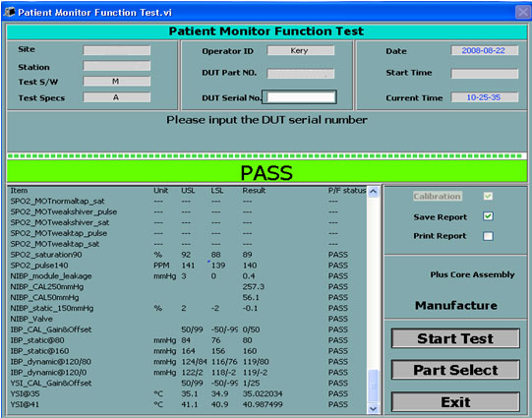Open Part Select
532x418 pixels.
tap(455, 370)
